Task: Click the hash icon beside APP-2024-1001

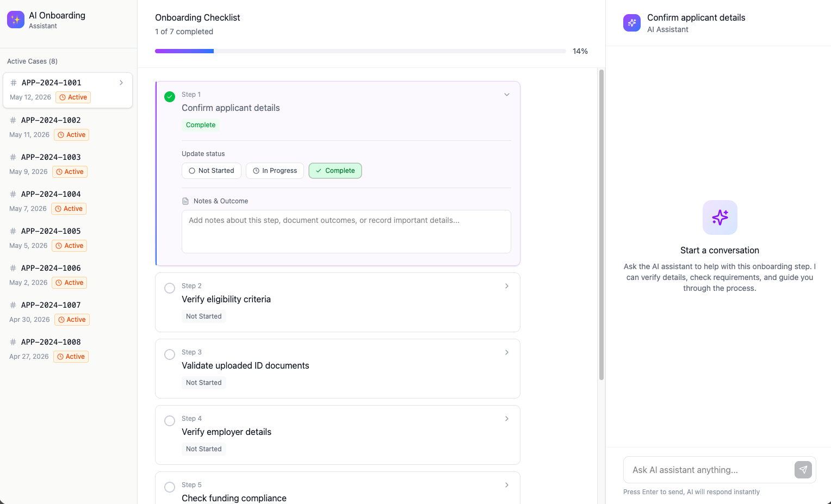Action: [x=14, y=83]
